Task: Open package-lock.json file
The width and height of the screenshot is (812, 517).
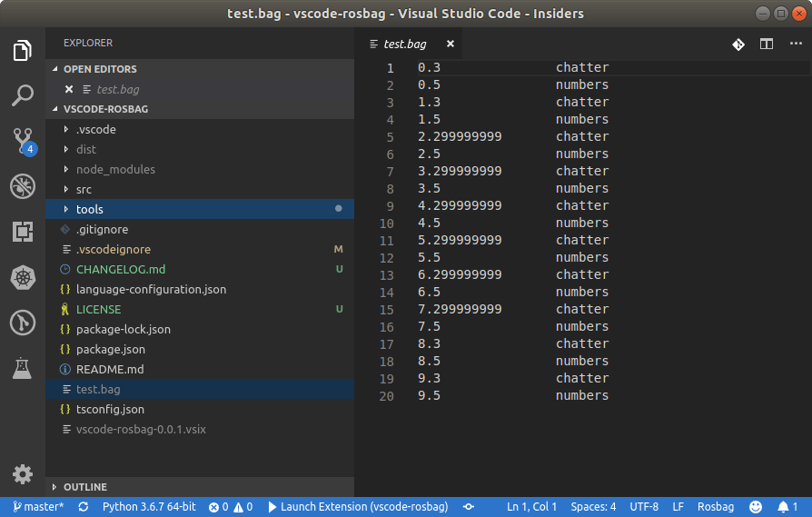Action: 200,329
